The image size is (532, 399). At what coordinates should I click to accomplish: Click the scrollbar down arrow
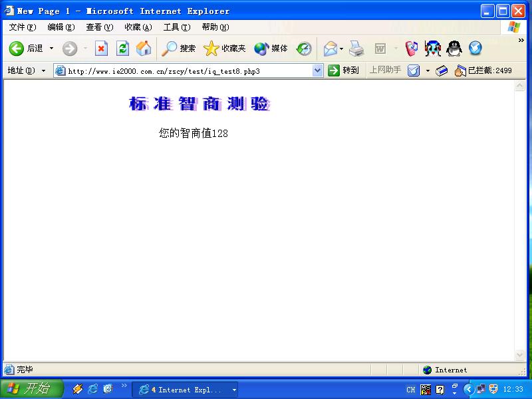click(519, 355)
